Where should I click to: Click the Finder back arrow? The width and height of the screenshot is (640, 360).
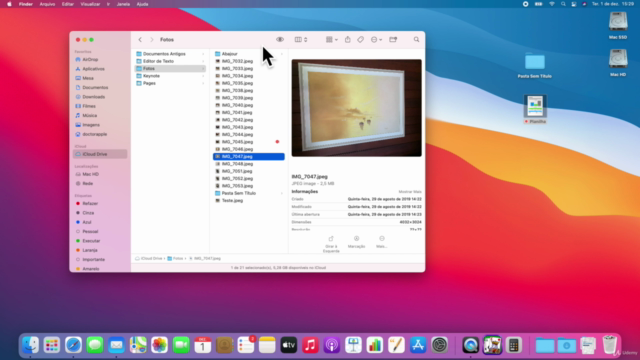tap(140, 40)
